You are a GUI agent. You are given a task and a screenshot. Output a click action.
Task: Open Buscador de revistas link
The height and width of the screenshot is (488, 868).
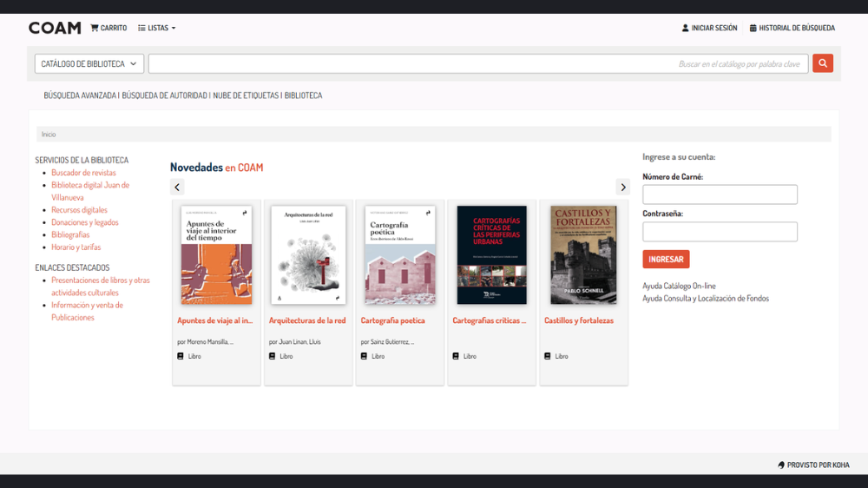point(83,173)
